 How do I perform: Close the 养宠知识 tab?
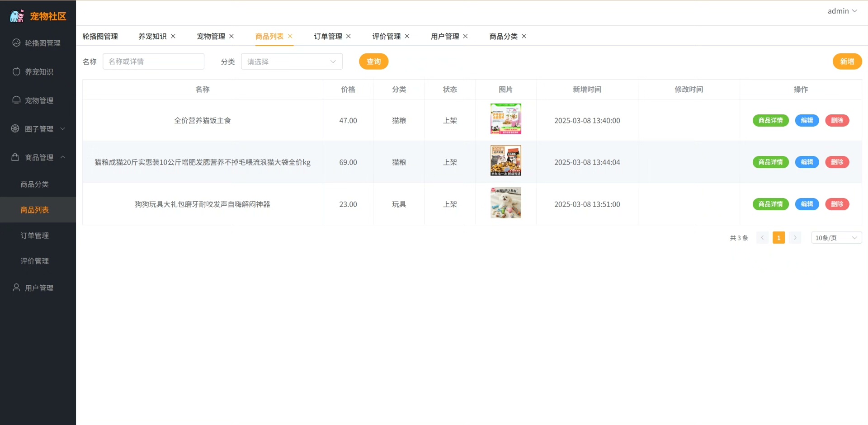[173, 36]
